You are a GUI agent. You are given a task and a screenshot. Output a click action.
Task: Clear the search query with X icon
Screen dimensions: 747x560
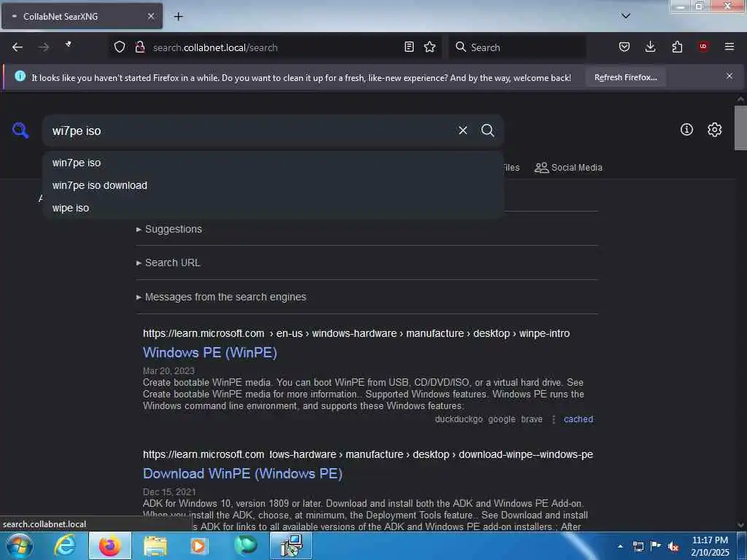click(462, 131)
